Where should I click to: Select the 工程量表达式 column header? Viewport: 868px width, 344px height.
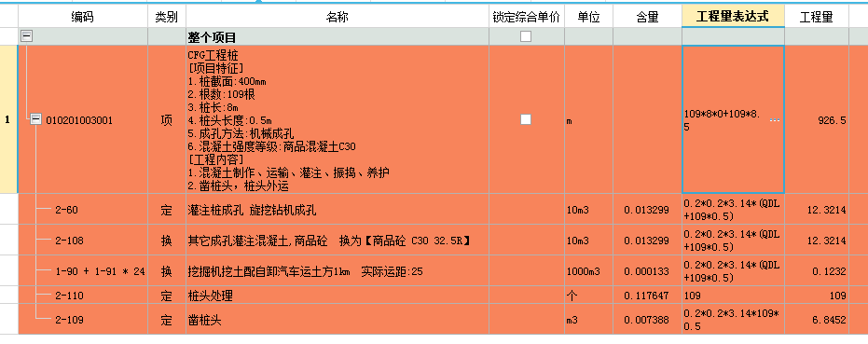tap(733, 17)
